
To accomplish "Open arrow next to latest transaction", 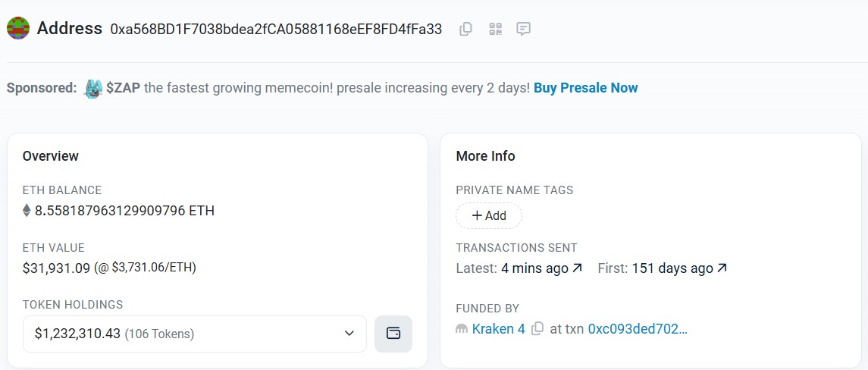I will coord(578,268).
